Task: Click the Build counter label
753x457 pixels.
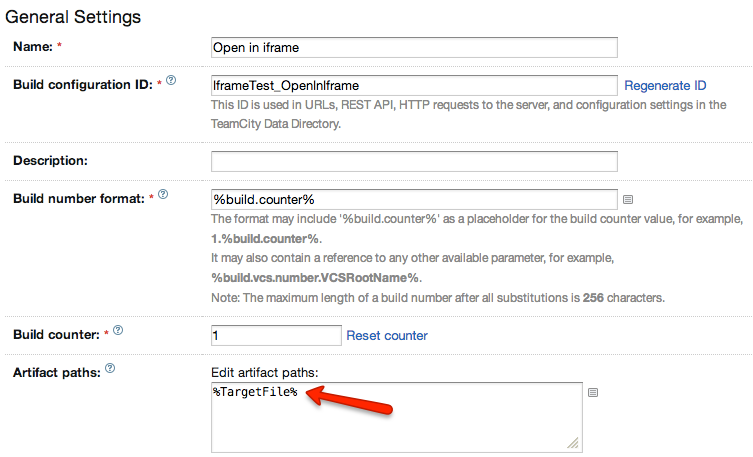Action: [x=56, y=335]
